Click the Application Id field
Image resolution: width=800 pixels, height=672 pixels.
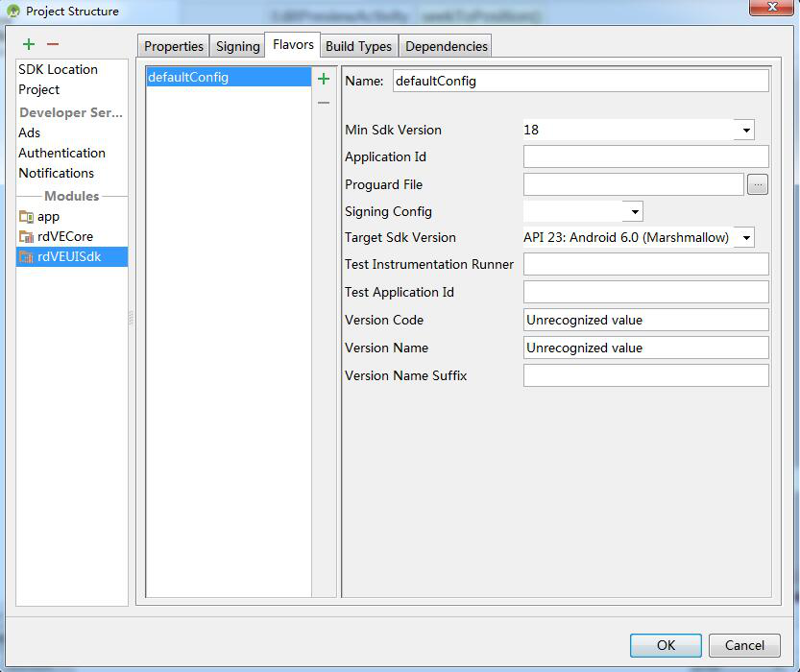[646, 157]
